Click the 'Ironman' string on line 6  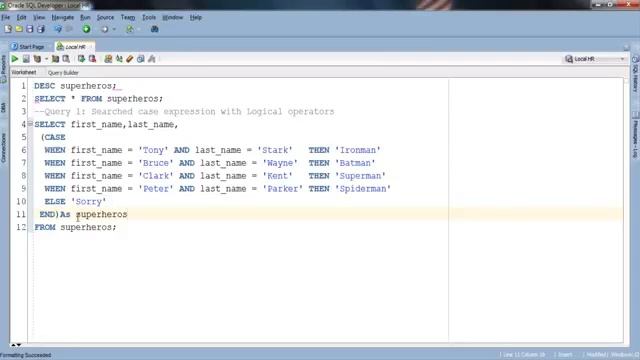point(358,150)
